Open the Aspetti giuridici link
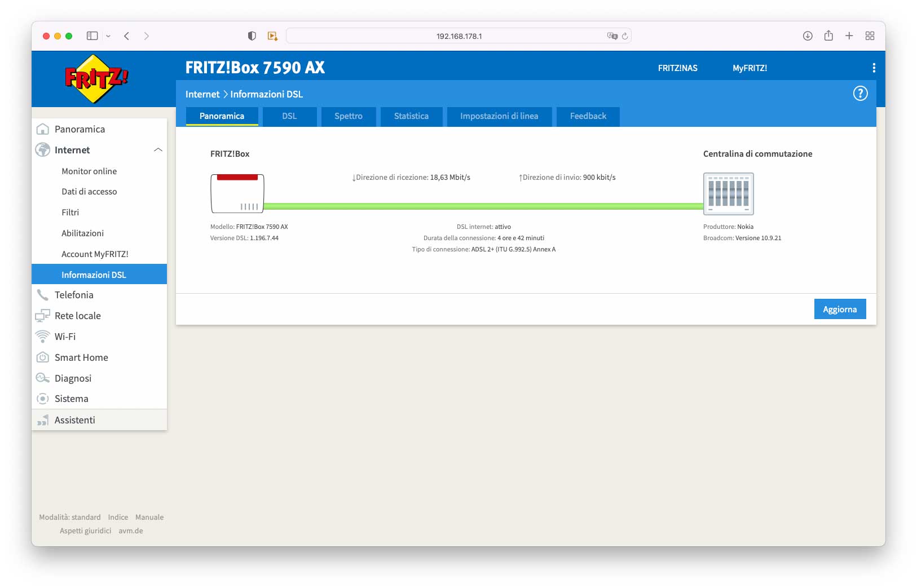917x588 pixels. coord(86,530)
